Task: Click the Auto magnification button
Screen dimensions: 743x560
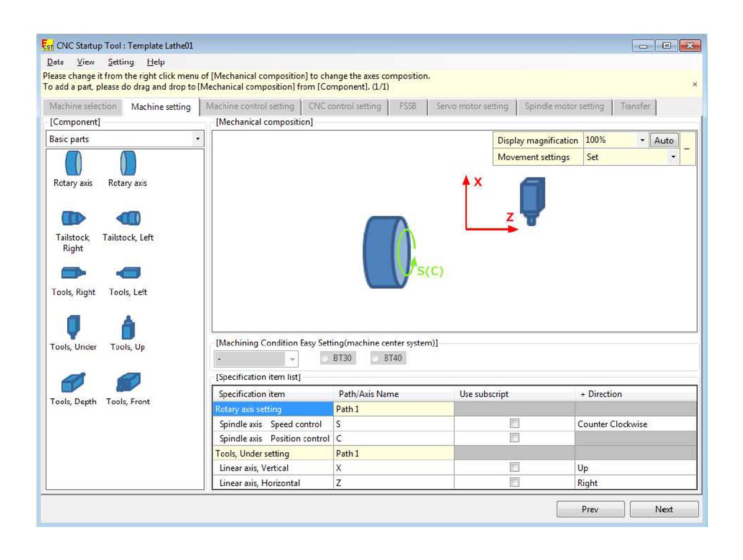Action: [664, 140]
